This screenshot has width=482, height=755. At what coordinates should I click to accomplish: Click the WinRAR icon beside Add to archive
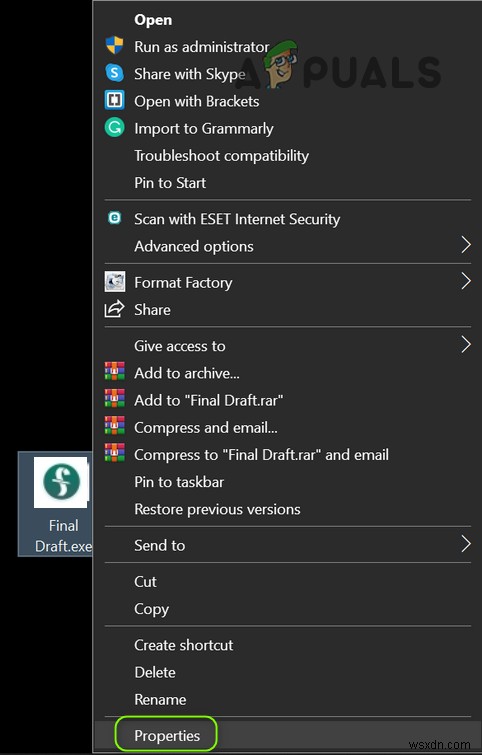(115, 372)
